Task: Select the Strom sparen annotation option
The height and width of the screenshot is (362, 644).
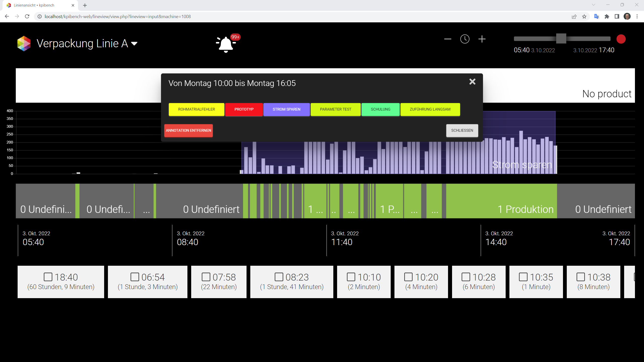Action: [x=287, y=109]
